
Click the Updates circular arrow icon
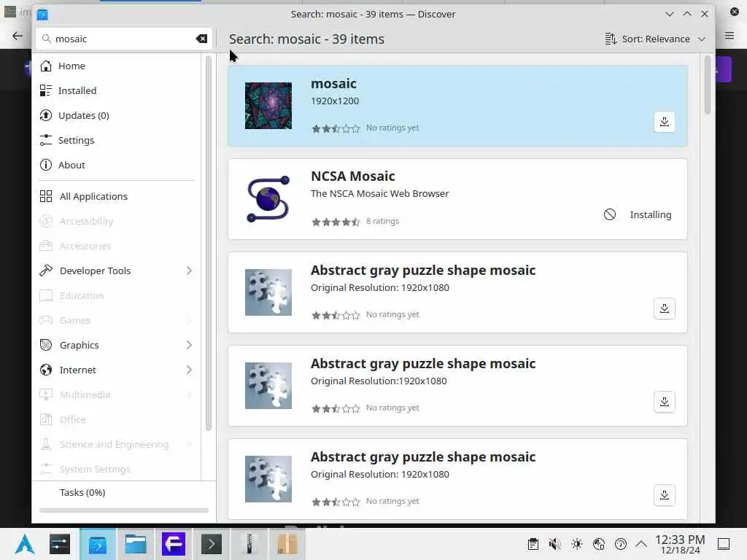click(x=46, y=115)
